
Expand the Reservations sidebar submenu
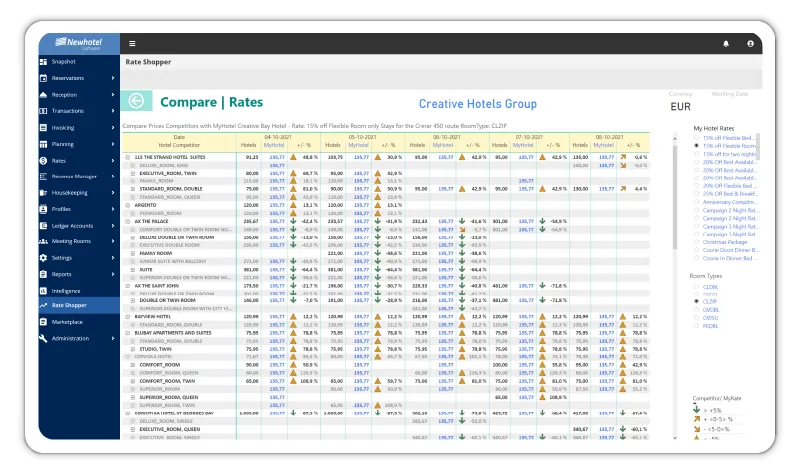tap(113, 77)
